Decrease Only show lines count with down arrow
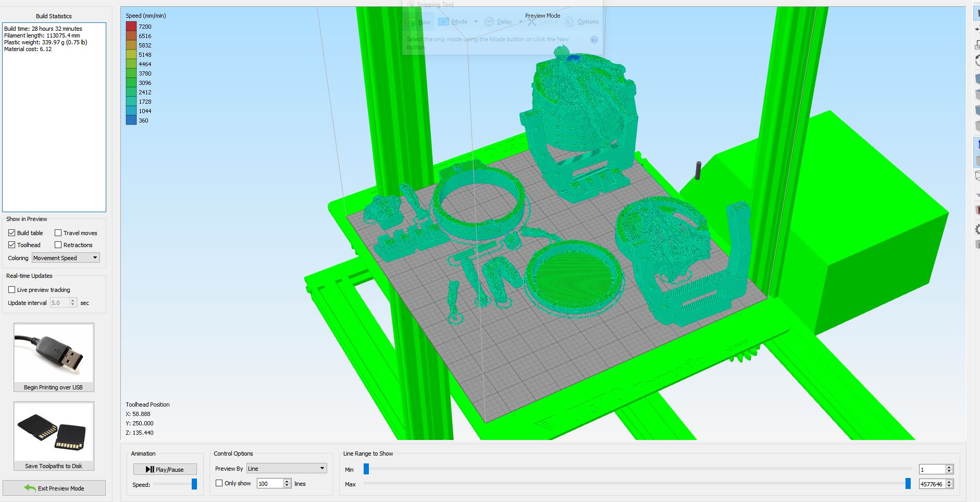 (287, 486)
